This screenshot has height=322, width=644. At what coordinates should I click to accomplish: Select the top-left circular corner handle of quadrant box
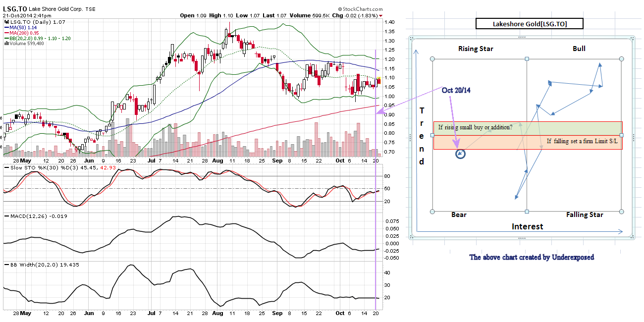pyautogui.click(x=432, y=59)
